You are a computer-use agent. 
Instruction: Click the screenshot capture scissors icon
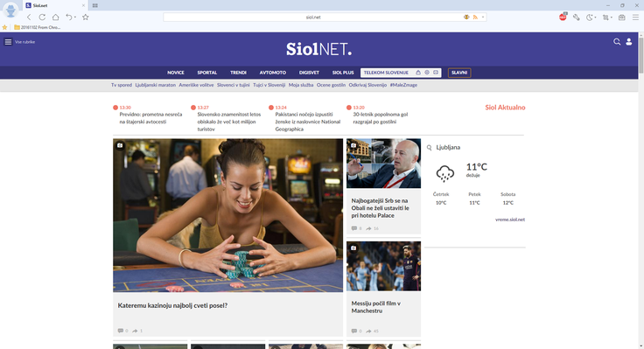(x=605, y=17)
